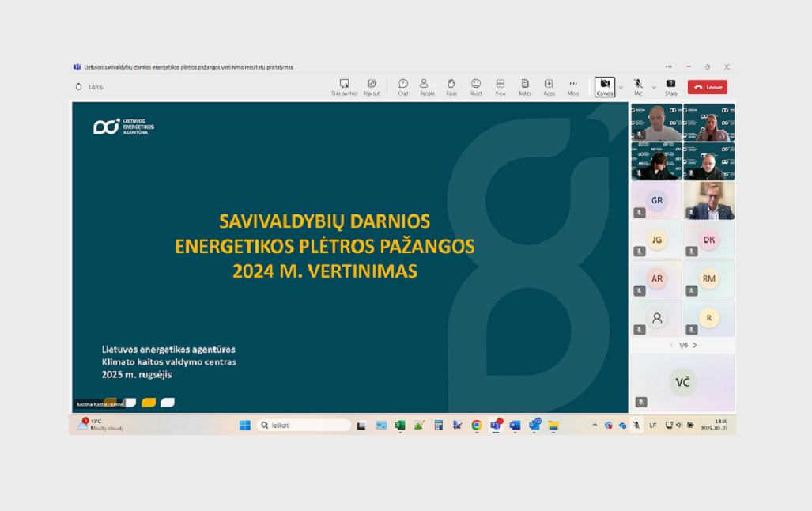812x511 pixels.
Task: Click the Take control button
Action: (x=345, y=87)
